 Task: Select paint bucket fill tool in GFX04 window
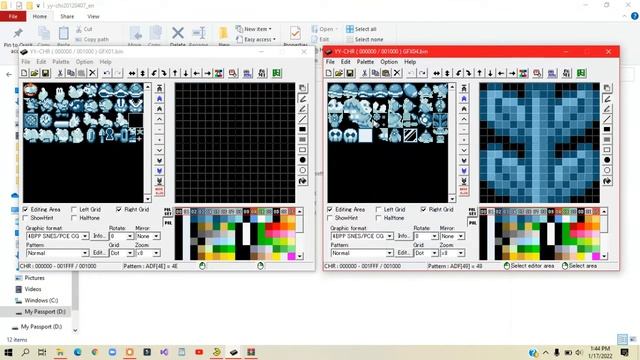(x=607, y=181)
